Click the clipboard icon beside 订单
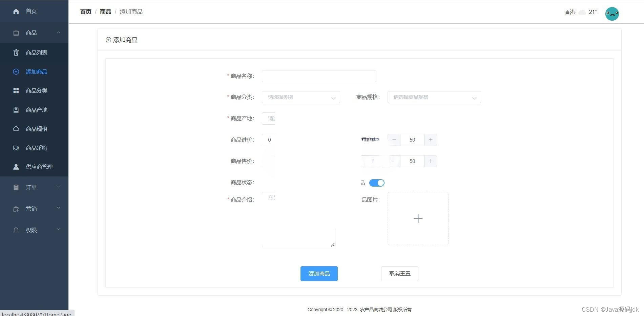644x316 pixels. [x=16, y=188]
